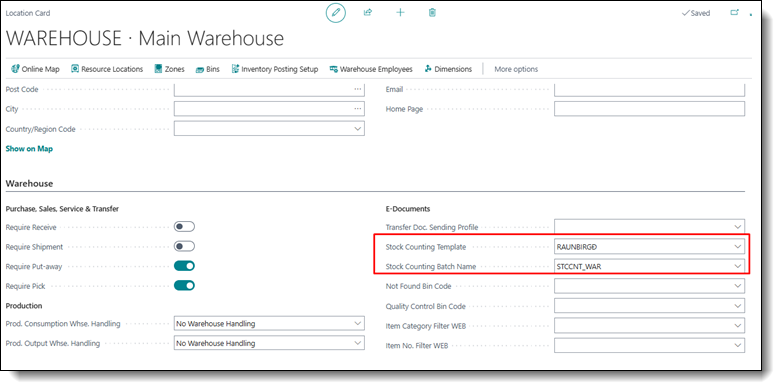Open Bins action

click(207, 69)
